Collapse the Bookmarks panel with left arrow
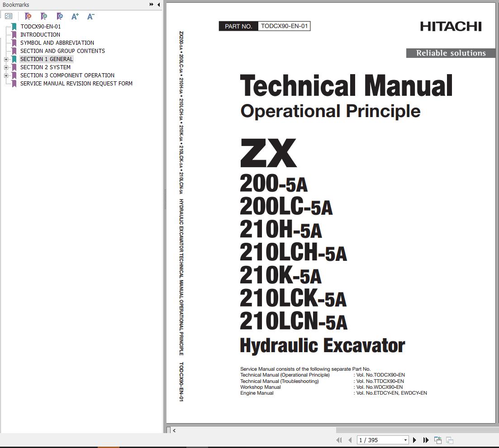 pos(158,5)
